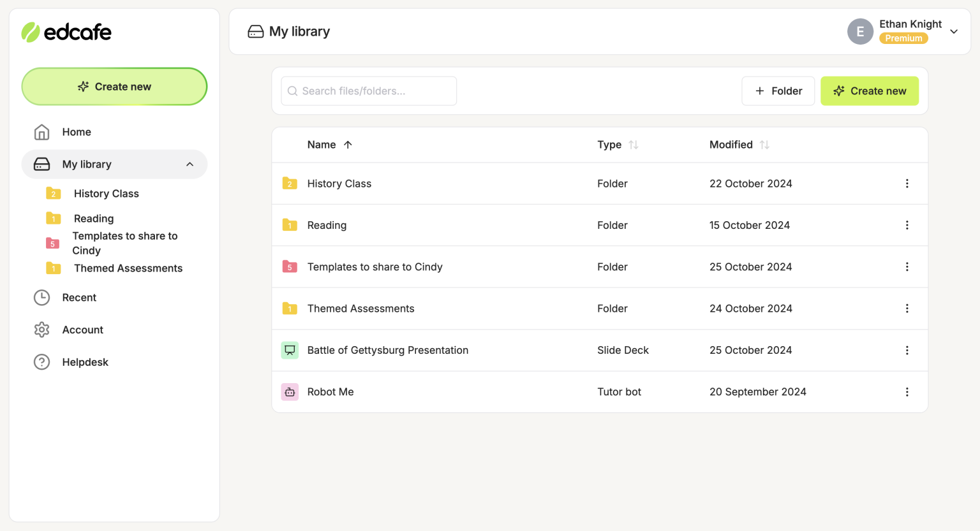Open more options for Themed Assessments row
Image resolution: width=980 pixels, height=531 pixels.
pos(907,309)
